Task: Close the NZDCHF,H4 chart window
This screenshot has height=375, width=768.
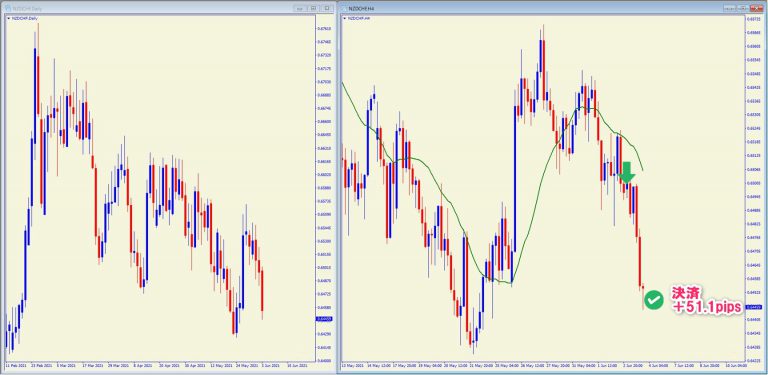Action: 756,8
